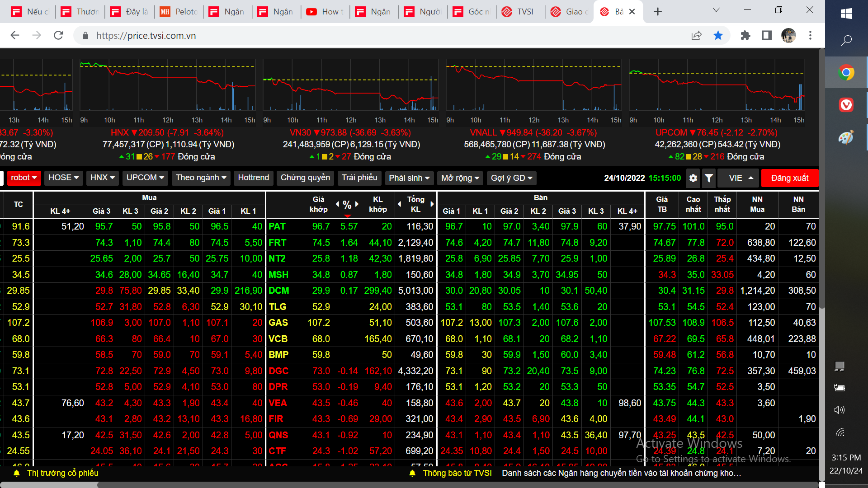The height and width of the screenshot is (488, 868).
Task: Open the settings gear on the price board toolbar
Action: [x=693, y=178]
